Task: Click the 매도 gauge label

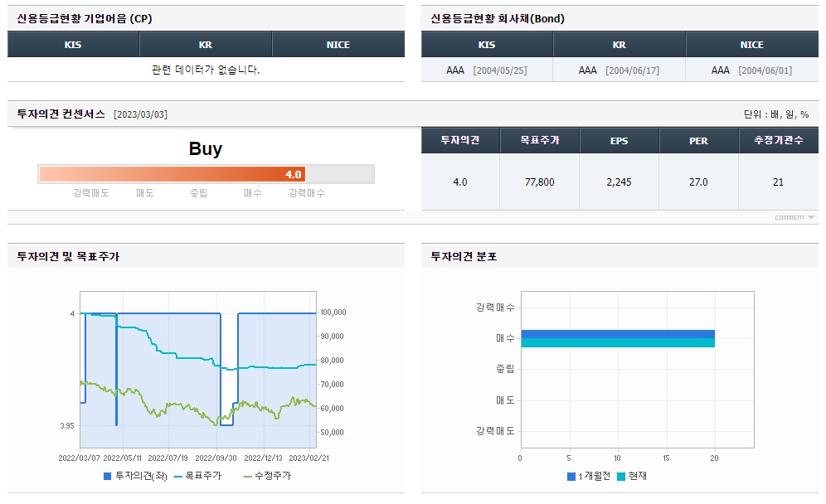Action: tap(145, 193)
